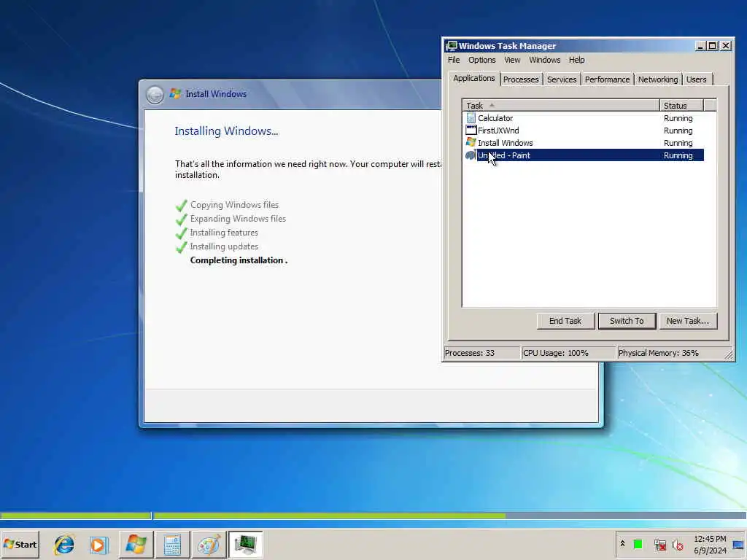Click the Physical Memory: 36% status entry
This screenshot has height=560, width=747.
670,353
